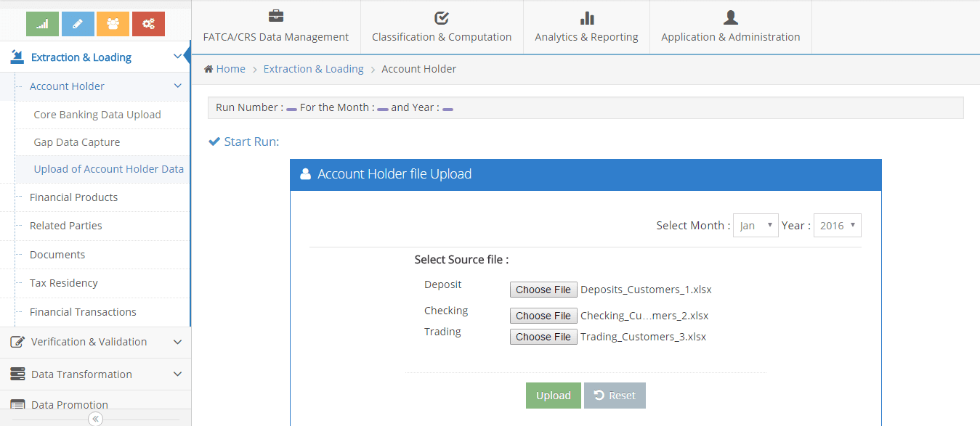This screenshot has width=980, height=426.
Task: Open the Year dropdown showing 2016
Action: tap(837, 226)
